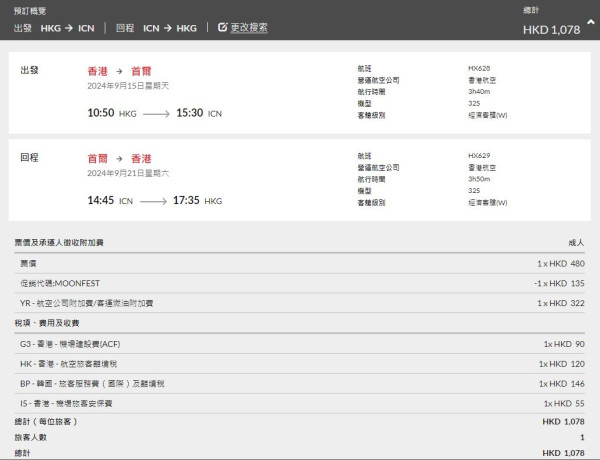600x460 pixels.
Task: Open the 更改搜索 link
Action: click(x=248, y=28)
